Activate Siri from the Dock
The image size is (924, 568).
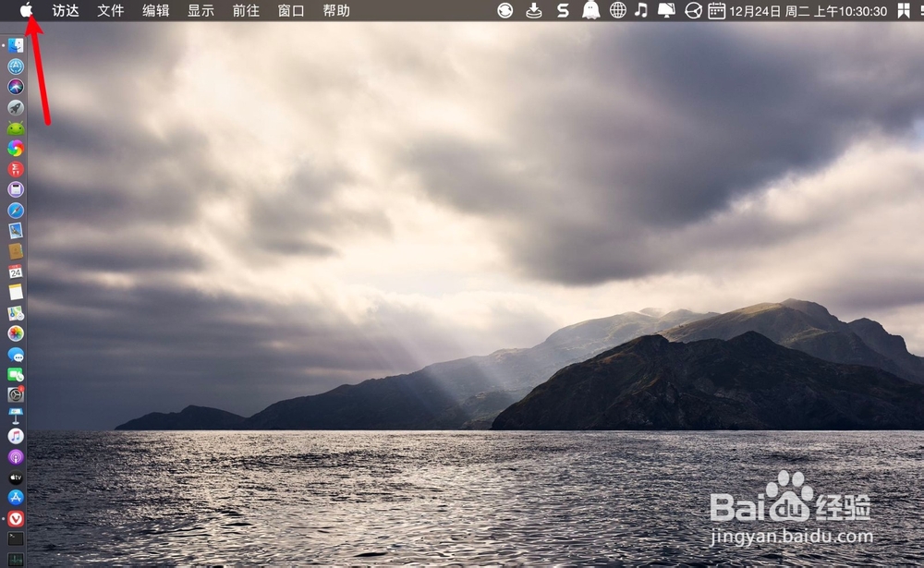tap(16, 86)
